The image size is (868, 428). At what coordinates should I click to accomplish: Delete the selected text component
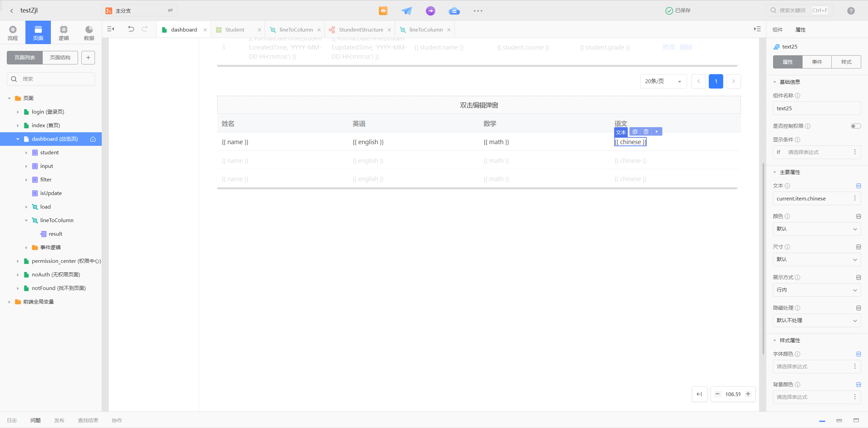coord(646,132)
